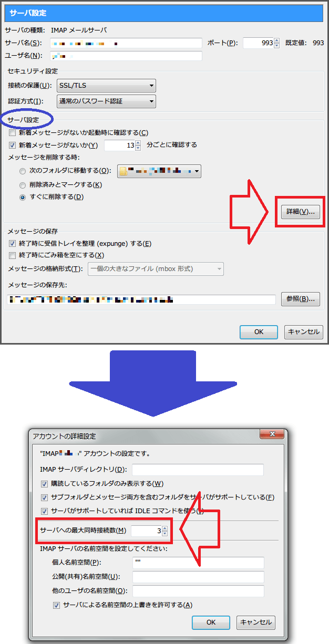
Task: Click the minutes interval stepper arrows
Action: [x=138, y=146]
